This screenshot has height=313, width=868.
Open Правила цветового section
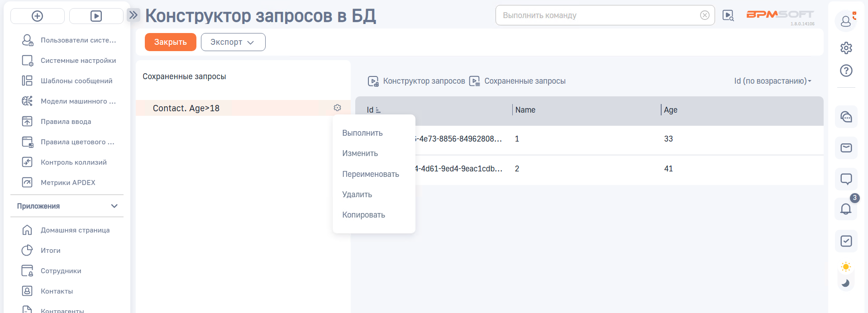pyautogui.click(x=69, y=142)
